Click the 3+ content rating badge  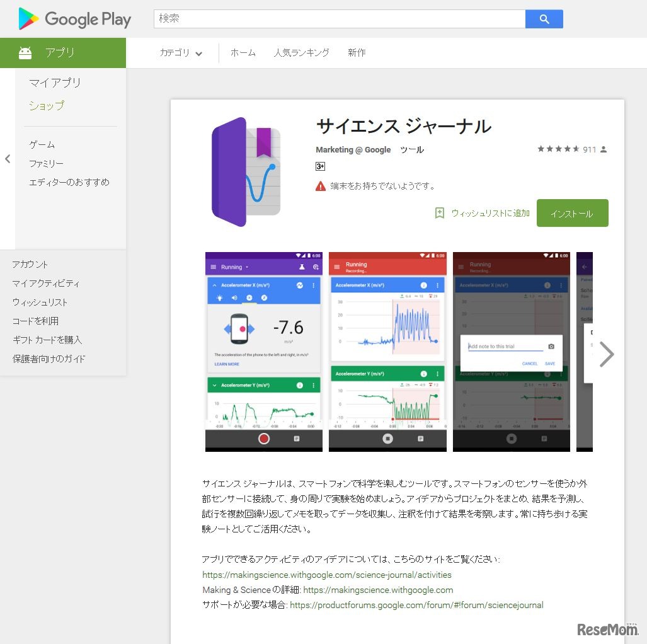pyautogui.click(x=320, y=166)
